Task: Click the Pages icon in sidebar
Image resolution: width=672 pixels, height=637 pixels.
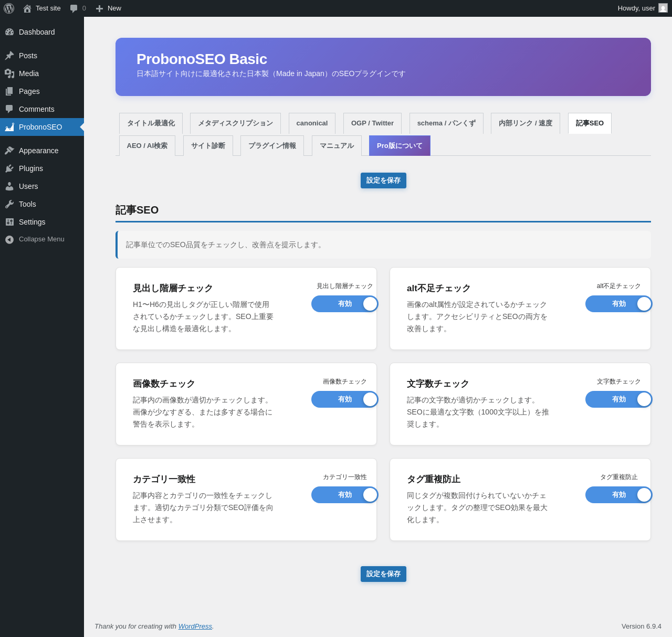Action: [x=9, y=91]
